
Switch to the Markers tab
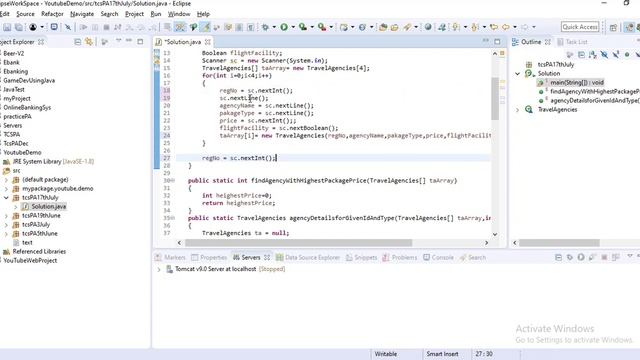click(171, 258)
